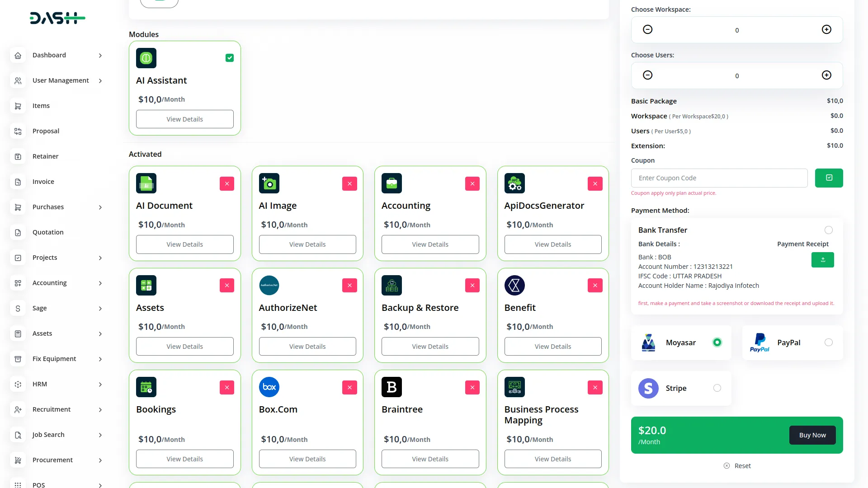
Task: Apply coupon using green check button
Action: 829,178
